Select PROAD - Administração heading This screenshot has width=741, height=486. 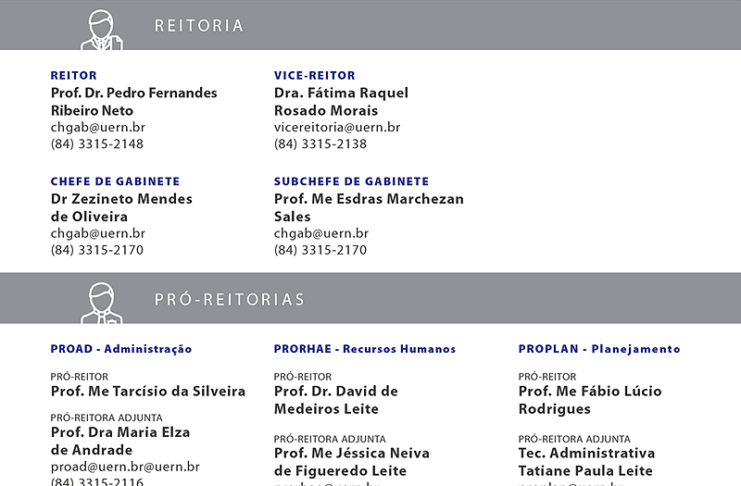coord(121,349)
